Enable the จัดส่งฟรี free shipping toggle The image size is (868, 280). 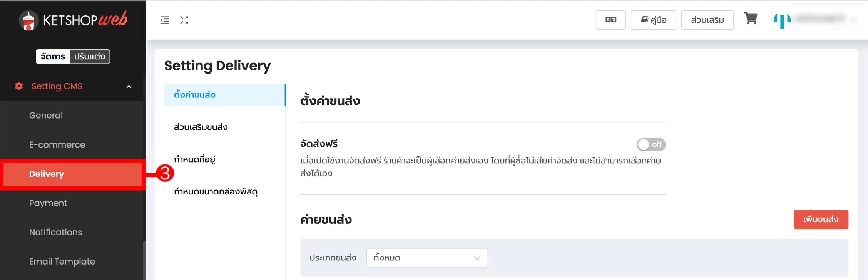click(651, 144)
